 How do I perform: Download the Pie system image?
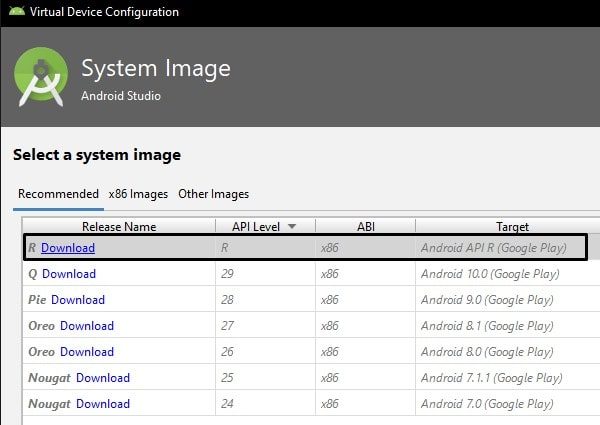coord(78,300)
